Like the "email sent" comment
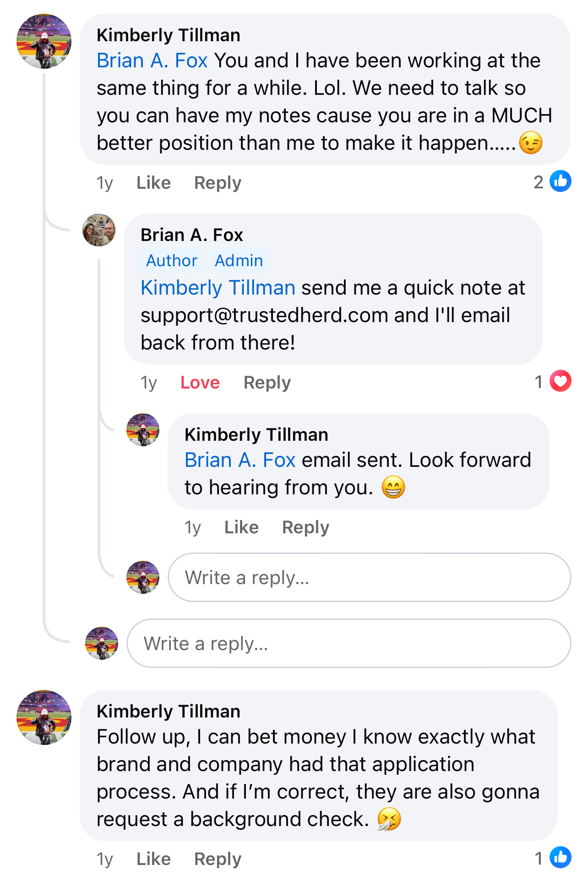This screenshot has height=876, width=588. coord(241,527)
